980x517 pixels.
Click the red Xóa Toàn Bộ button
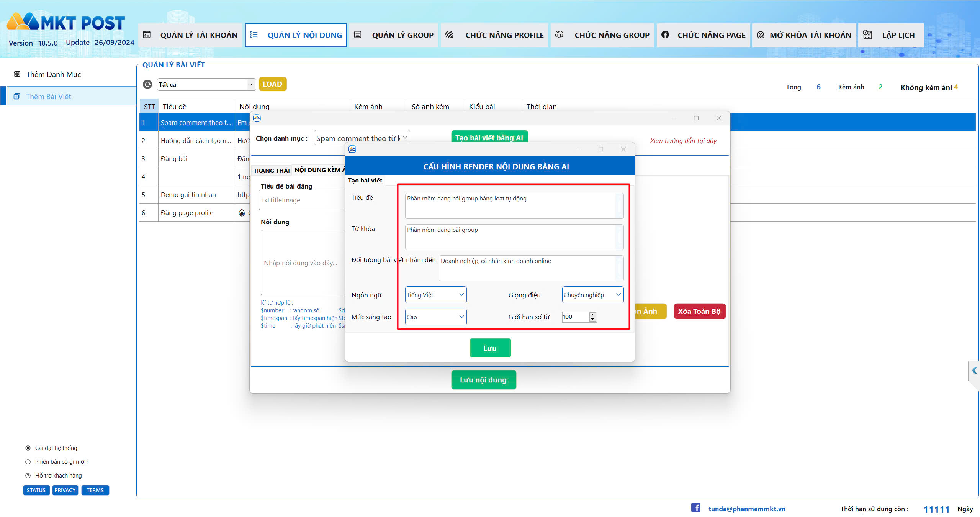[699, 311]
